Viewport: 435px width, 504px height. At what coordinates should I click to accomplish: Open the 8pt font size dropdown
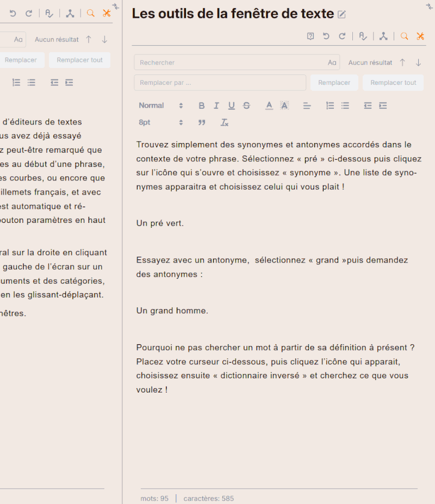[160, 122]
